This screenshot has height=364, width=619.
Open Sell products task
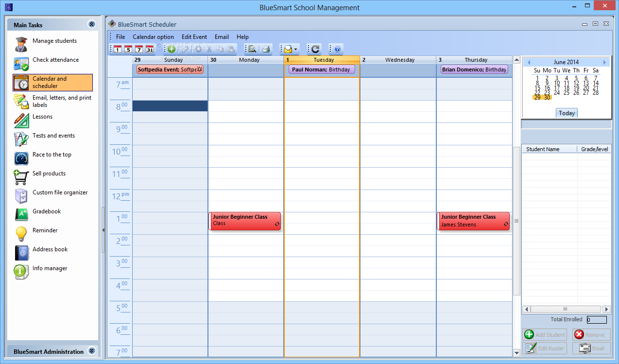pyautogui.click(x=52, y=177)
